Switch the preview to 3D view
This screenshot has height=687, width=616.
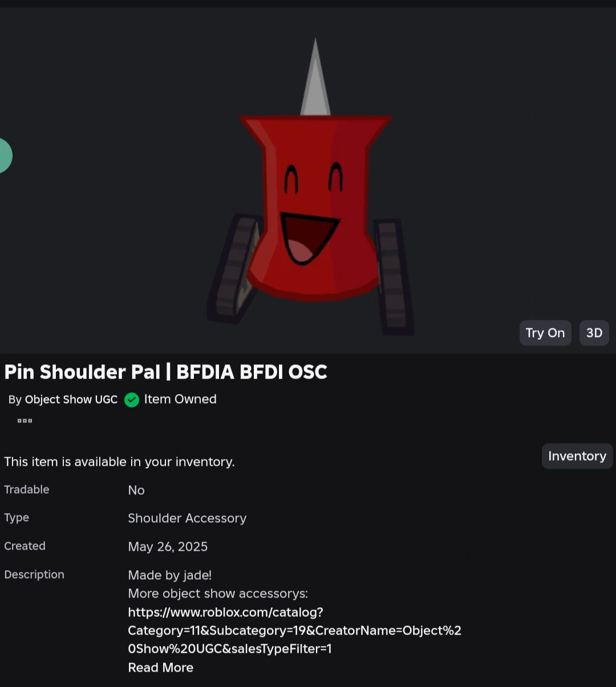(x=594, y=333)
